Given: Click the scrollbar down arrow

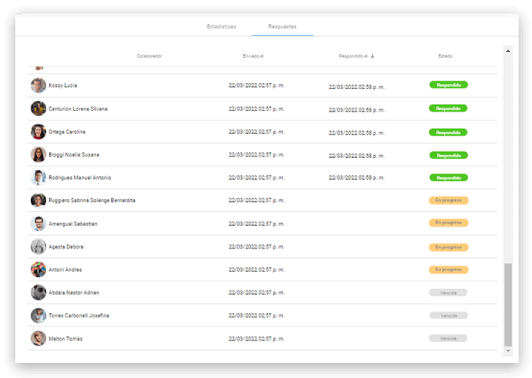Looking at the screenshot, I should (x=508, y=351).
